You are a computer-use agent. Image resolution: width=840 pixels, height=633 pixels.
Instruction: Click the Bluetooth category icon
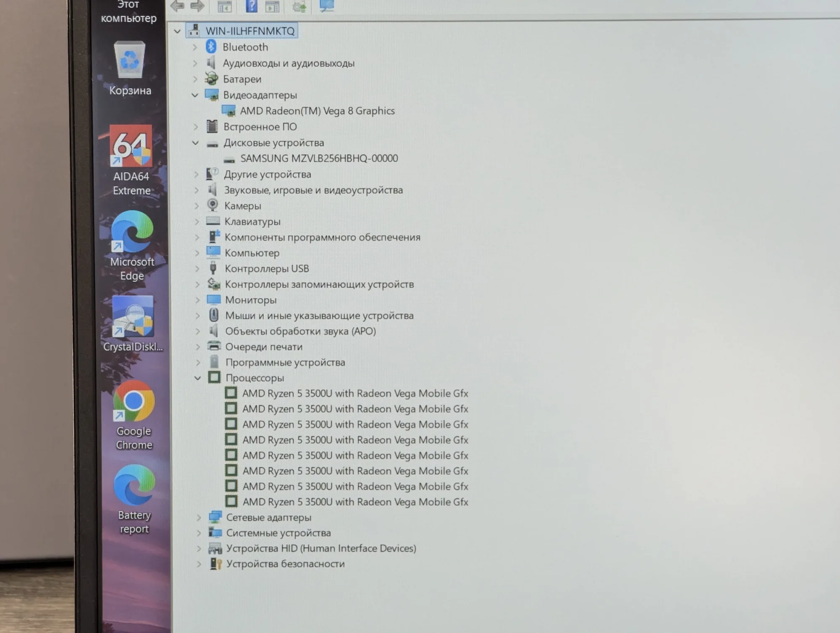point(211,47)
